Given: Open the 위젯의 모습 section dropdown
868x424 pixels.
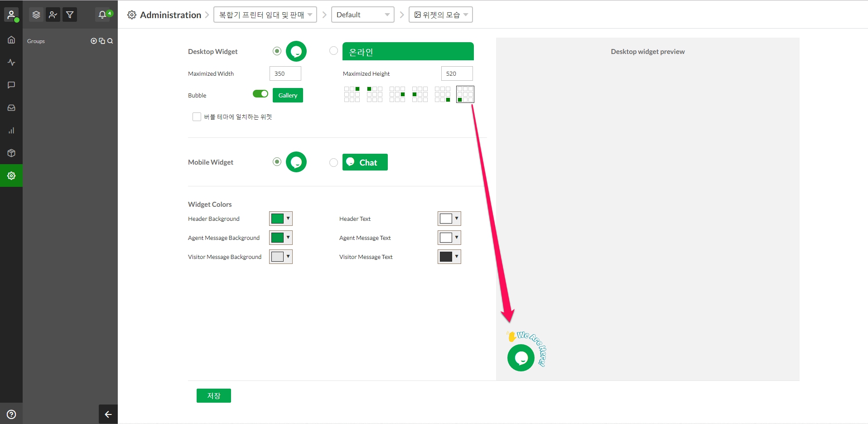Looking at the screenshot, I should click(440, 15).
